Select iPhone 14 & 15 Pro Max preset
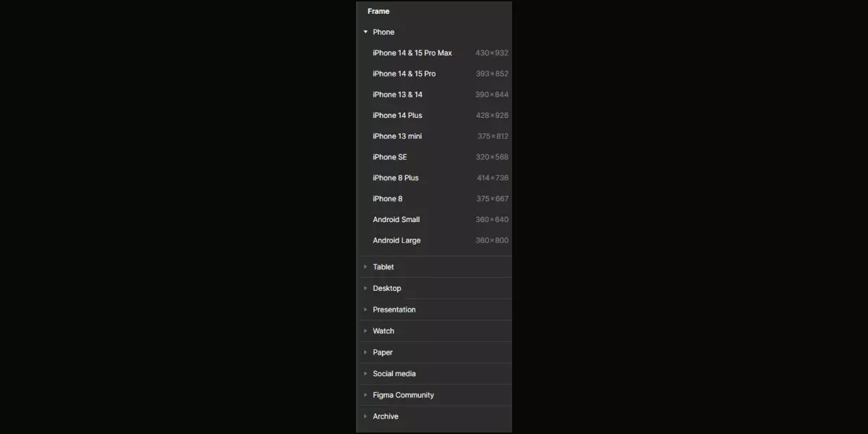 [434, 53]
